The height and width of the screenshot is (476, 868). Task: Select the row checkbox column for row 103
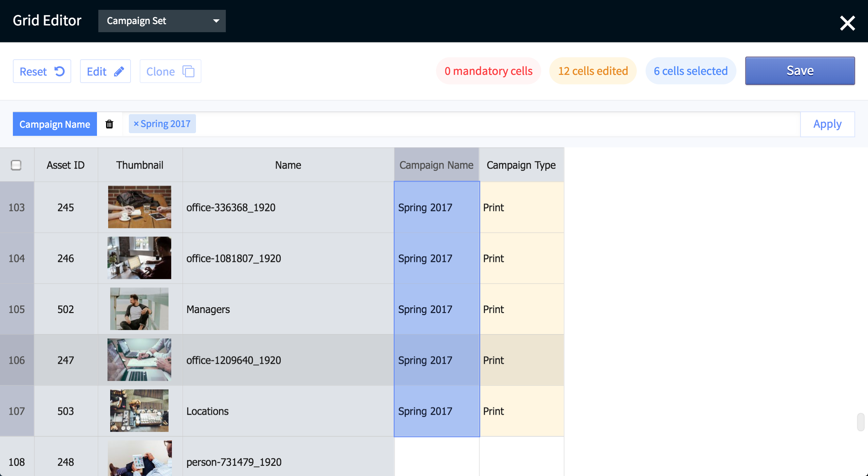click(x=16, y=207)
